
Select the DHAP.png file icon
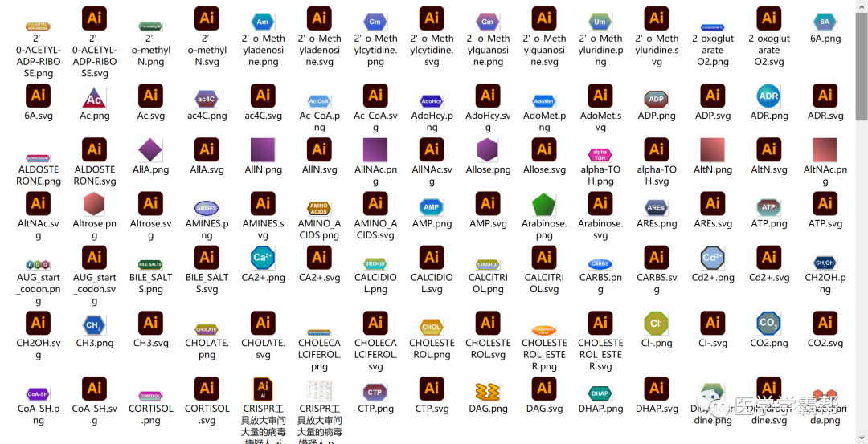coord(600,393)
